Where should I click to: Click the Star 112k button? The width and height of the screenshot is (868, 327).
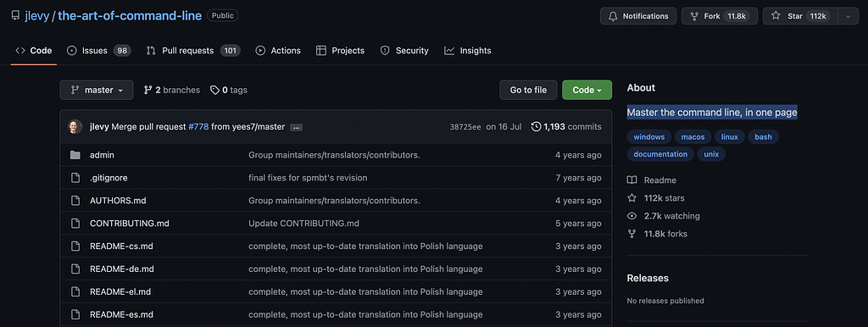(x=800, y=16)
